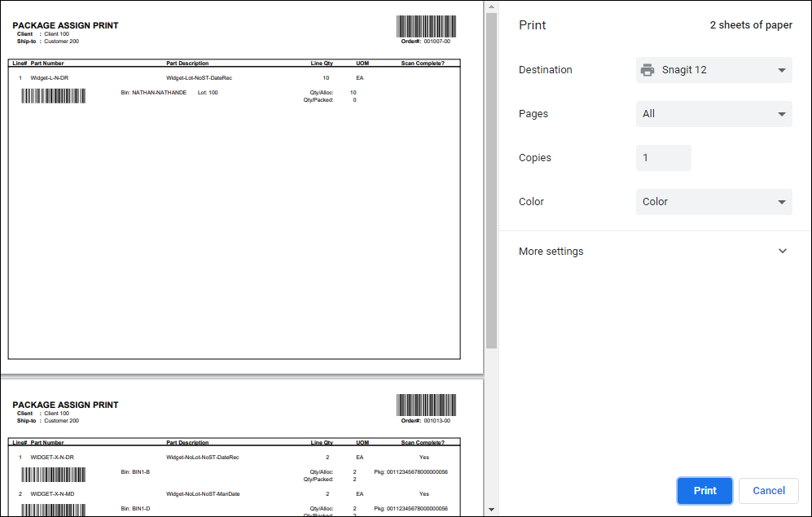Viewport: 812px width, 517px height.
Task: Expand the More settings section
Action: pyautogui.click(x=653, y=251)
